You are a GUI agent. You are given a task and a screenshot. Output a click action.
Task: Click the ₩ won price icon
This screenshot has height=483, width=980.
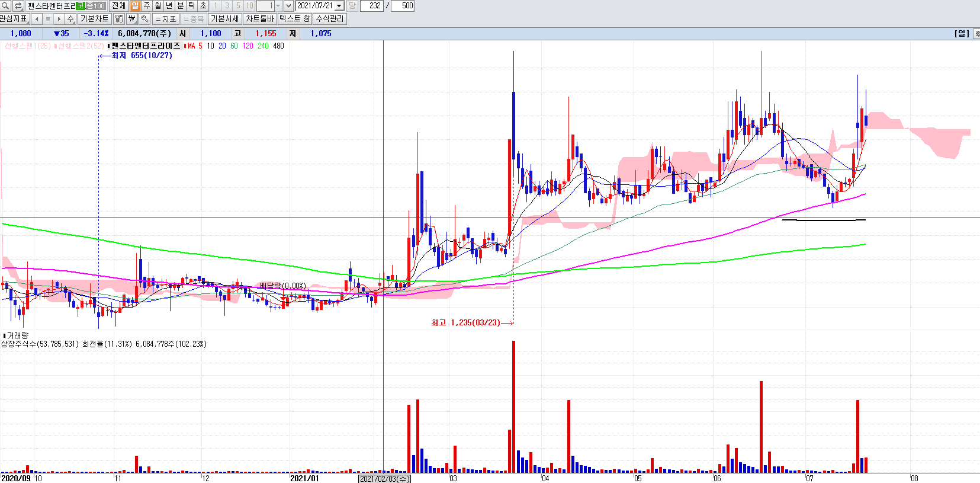(132, 19)
